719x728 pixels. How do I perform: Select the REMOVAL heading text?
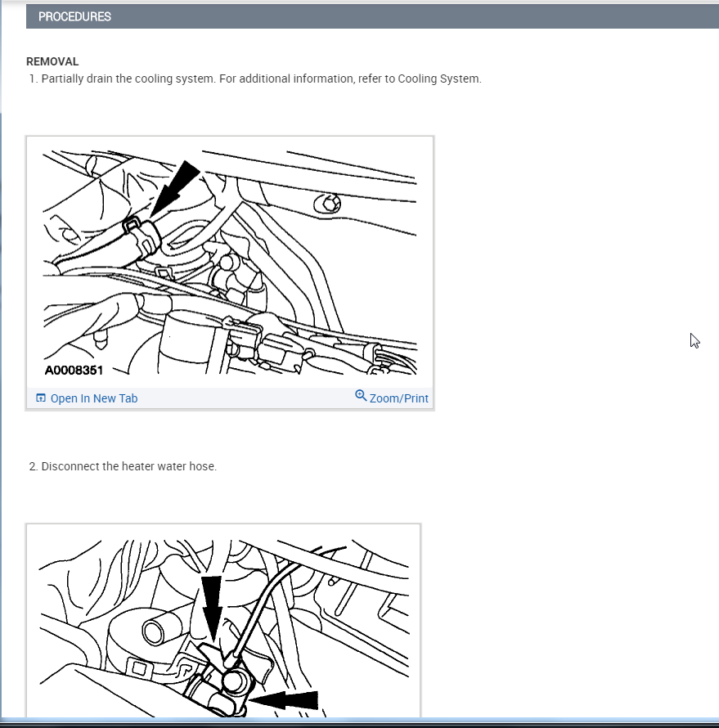[52, 61]
